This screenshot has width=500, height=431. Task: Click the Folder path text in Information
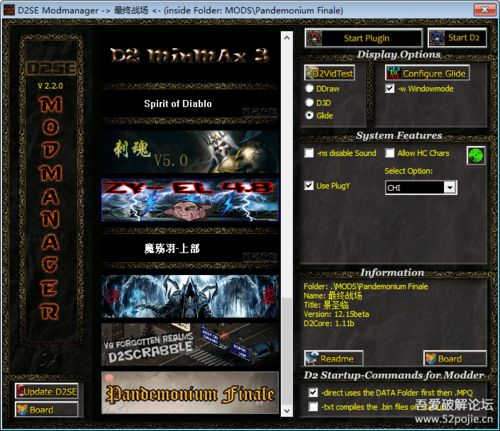(x=366, y=286)
